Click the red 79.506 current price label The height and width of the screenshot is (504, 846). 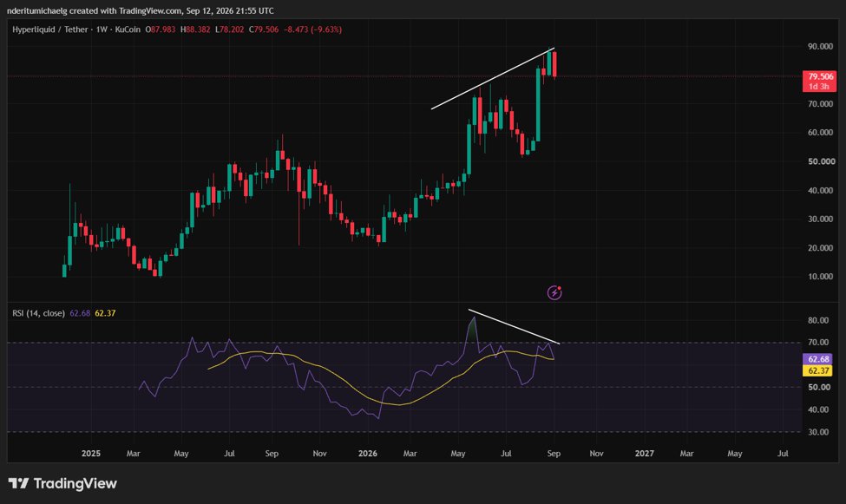tap(820, 76)
